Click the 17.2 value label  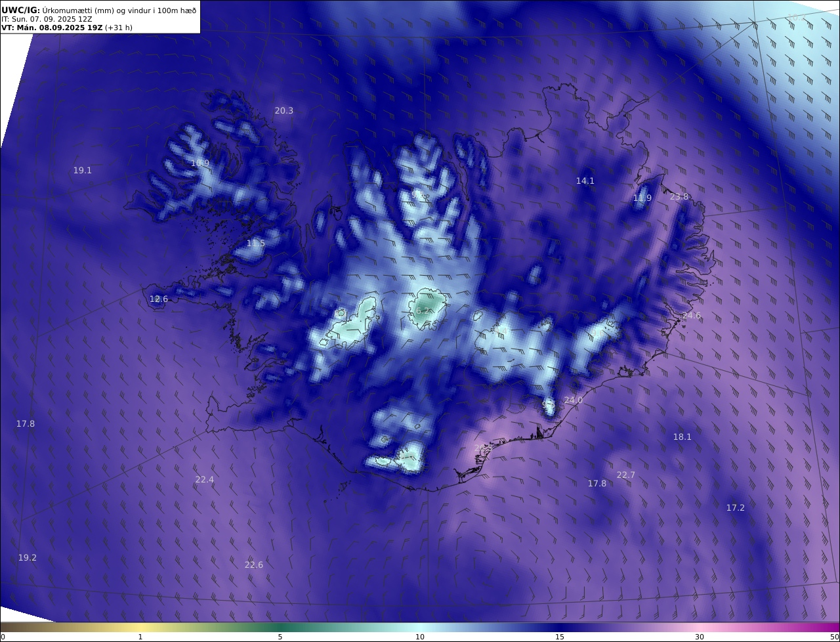click(x=735, y=507)
